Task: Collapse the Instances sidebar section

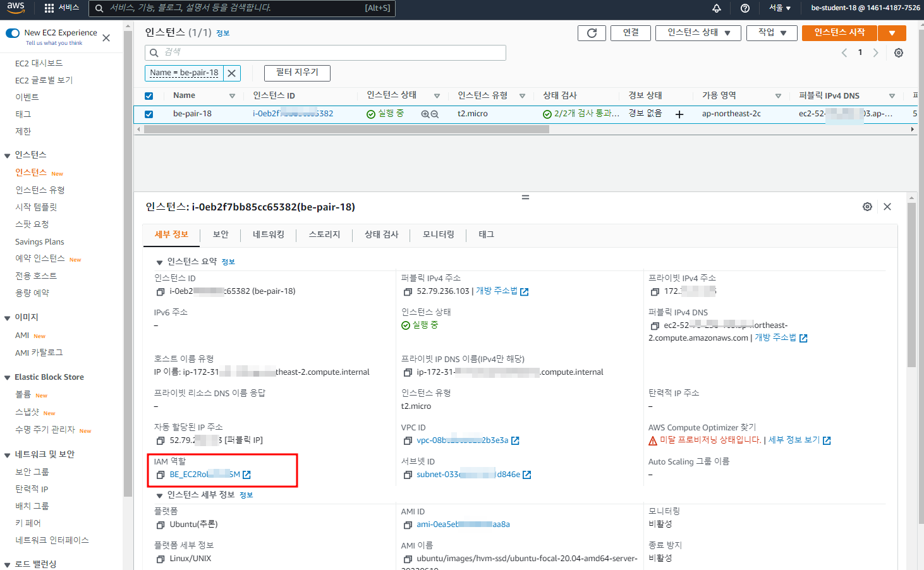Action: 8,155
